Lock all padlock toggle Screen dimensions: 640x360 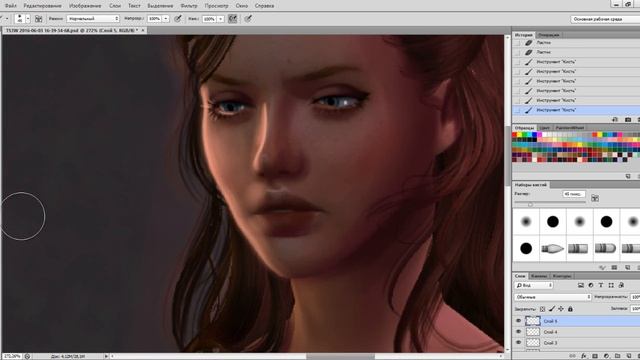570,309
